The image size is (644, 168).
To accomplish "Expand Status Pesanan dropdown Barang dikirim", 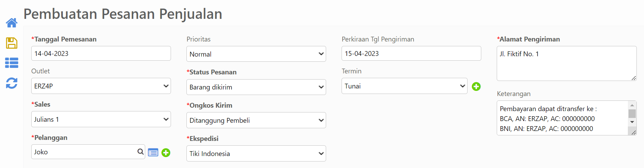I will [x=256, y=87].
